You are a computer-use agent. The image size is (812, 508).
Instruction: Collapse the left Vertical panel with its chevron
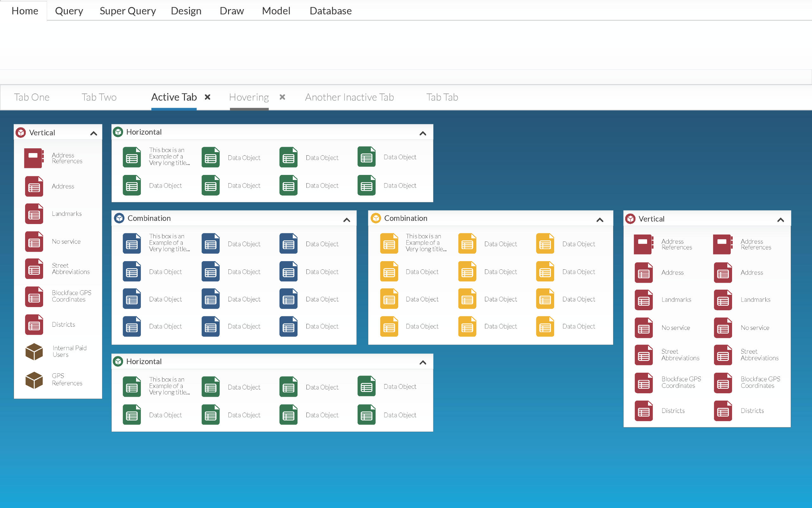(94, 133)
